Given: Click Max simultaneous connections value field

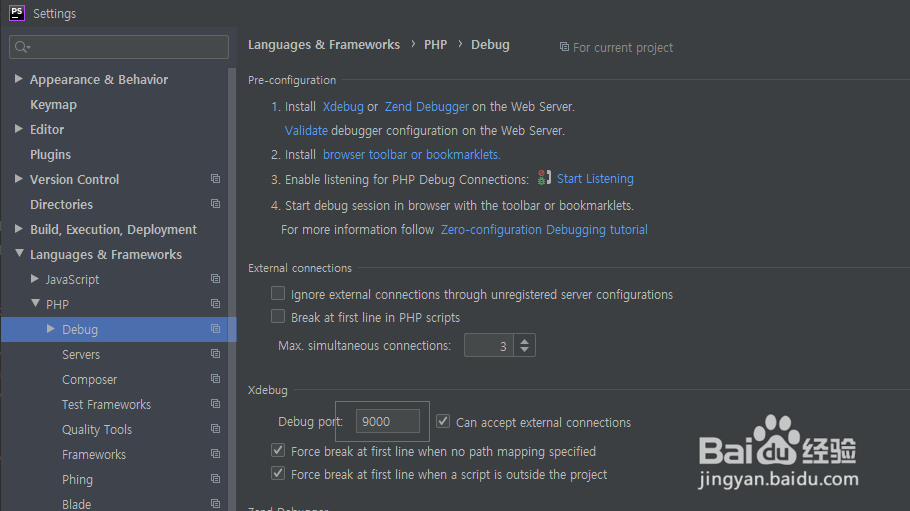Looking at the screenshot, I should (x=489, y=346).
